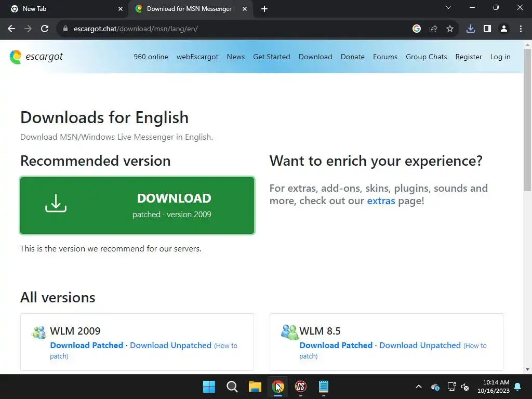Click the escargot logo
This screenshot has width=532, height=399.
(36, 57)
